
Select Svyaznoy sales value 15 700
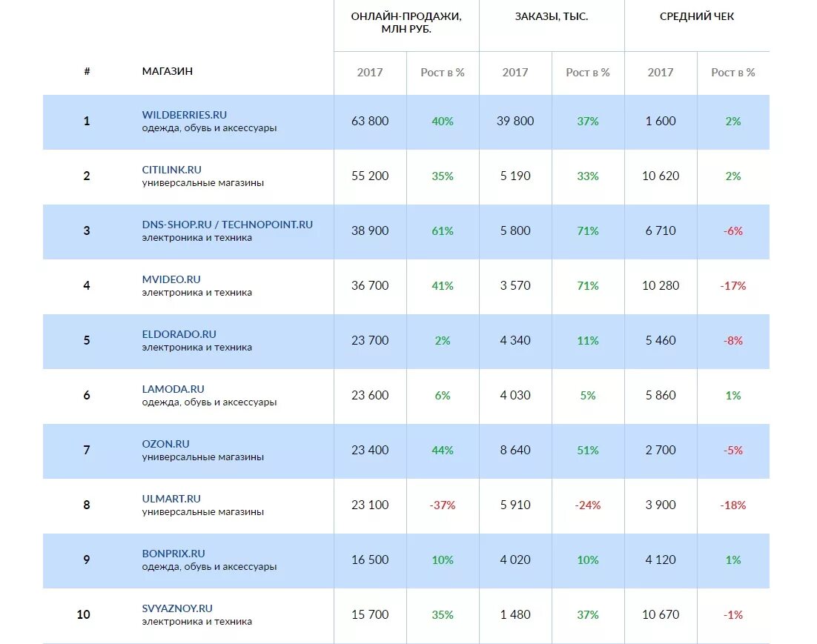pos(370,614)
